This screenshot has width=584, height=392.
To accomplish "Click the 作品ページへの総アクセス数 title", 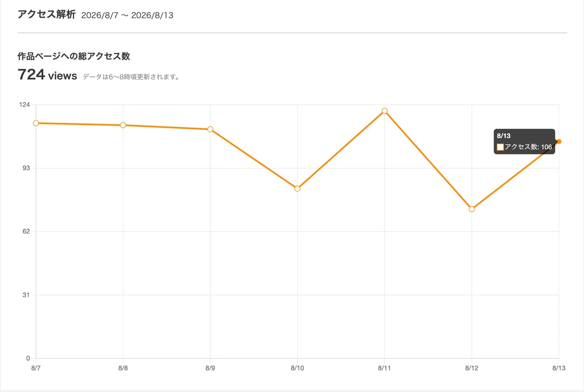I will [x=73, y=56].
